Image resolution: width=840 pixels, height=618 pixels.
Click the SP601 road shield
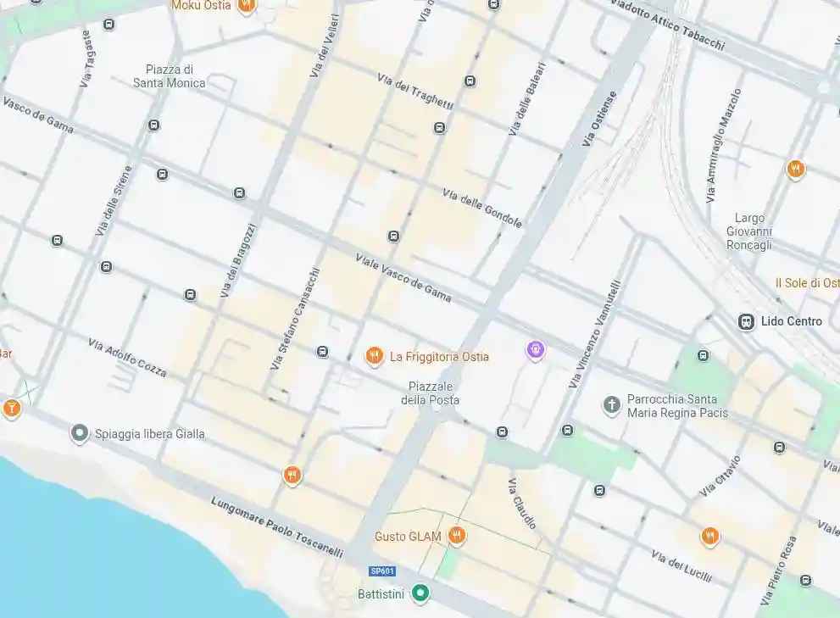[382, 571]
